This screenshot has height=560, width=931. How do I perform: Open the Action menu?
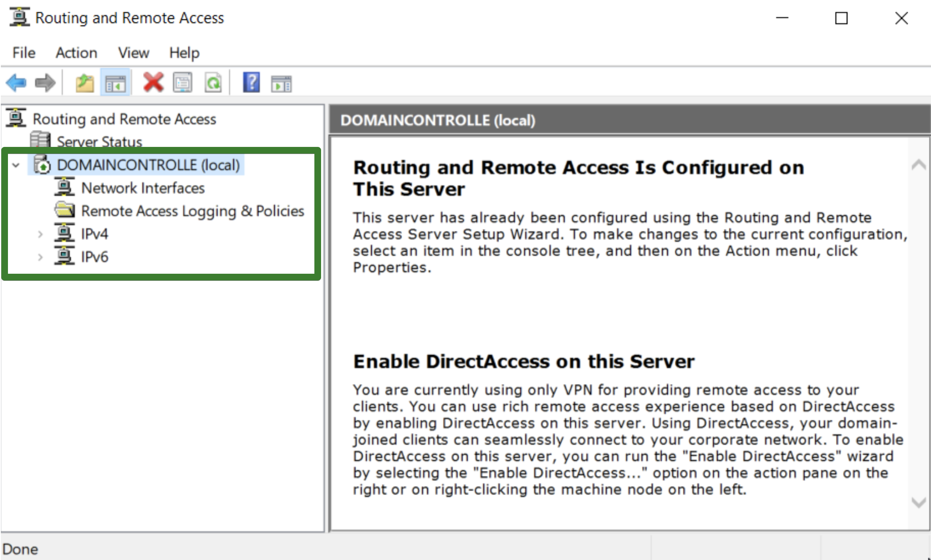pyautogui.click(x=76, y=53)
